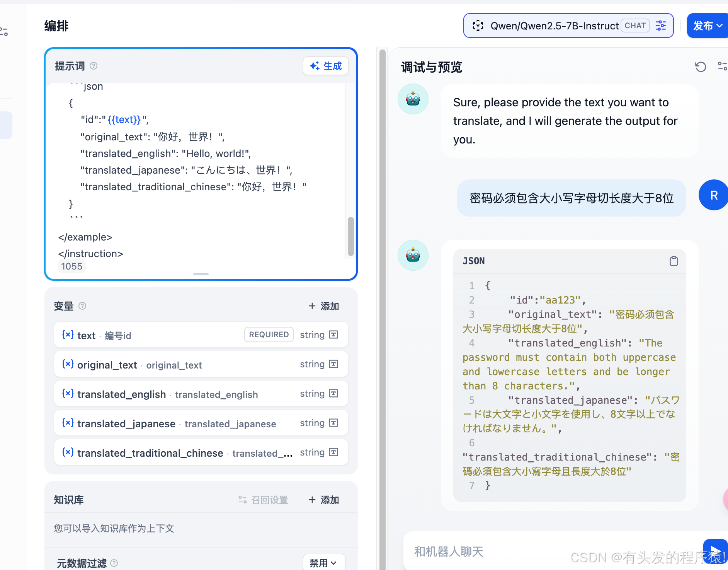Image resolution: width=728 pixels, height=570 pixels.
Task: Click the CHAT mode badge
Action: click(x=635, y=26)
